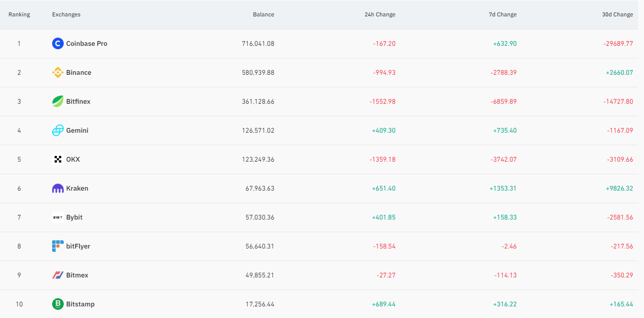Click Kraken 7d change +1353.31

tap(503, 188)
